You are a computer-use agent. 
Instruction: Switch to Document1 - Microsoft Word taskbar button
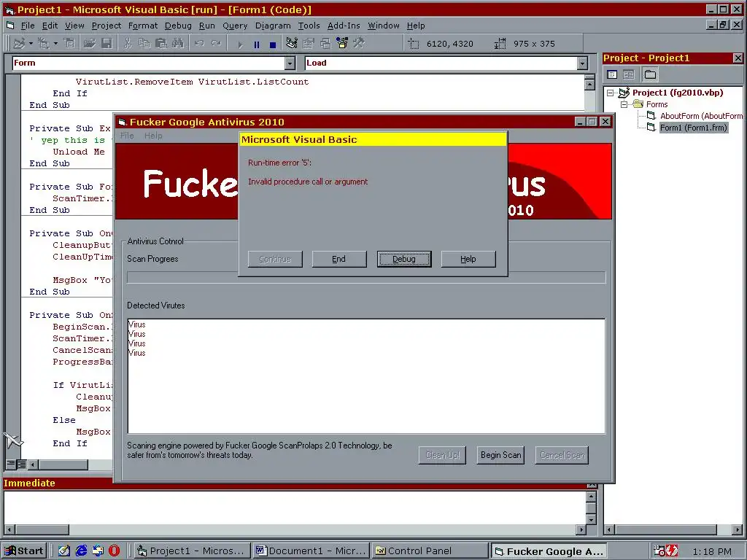[311, 551]
